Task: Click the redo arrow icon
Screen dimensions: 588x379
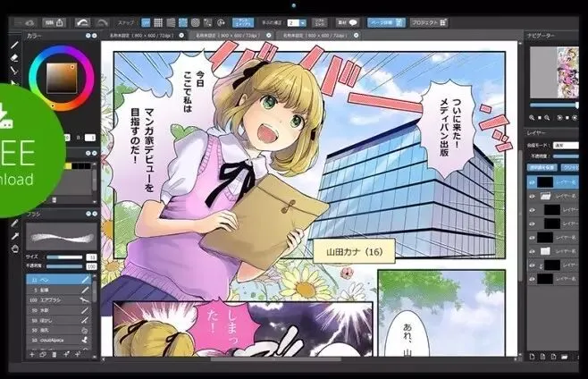Action: point(102,23)
